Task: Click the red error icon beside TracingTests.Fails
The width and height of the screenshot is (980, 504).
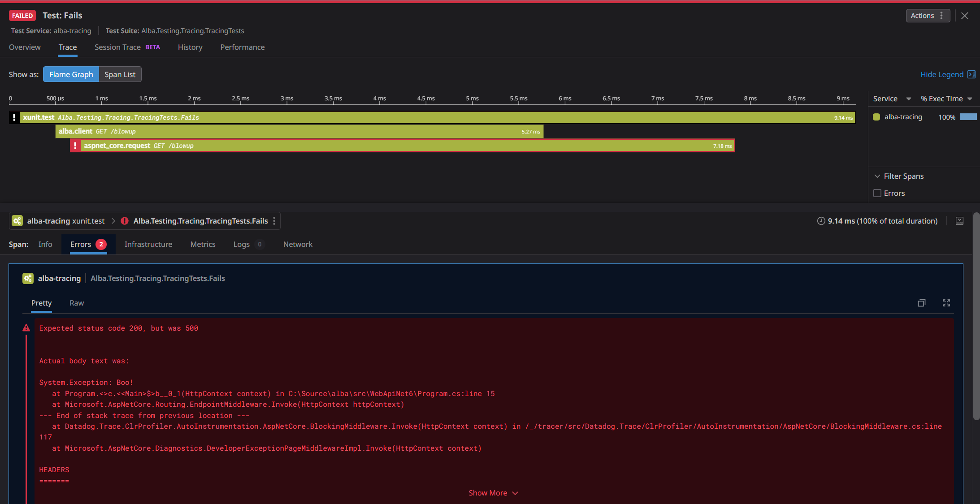Action: point(125,221)
